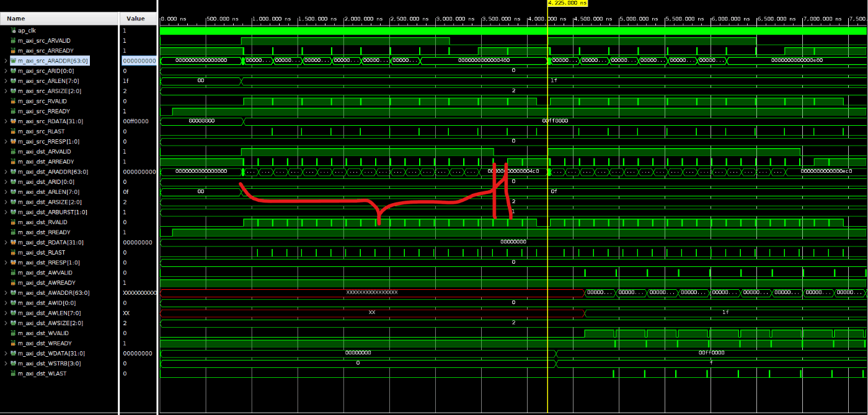Click value 00000000 of m_axi_dst_WDATA

[137, 354]
